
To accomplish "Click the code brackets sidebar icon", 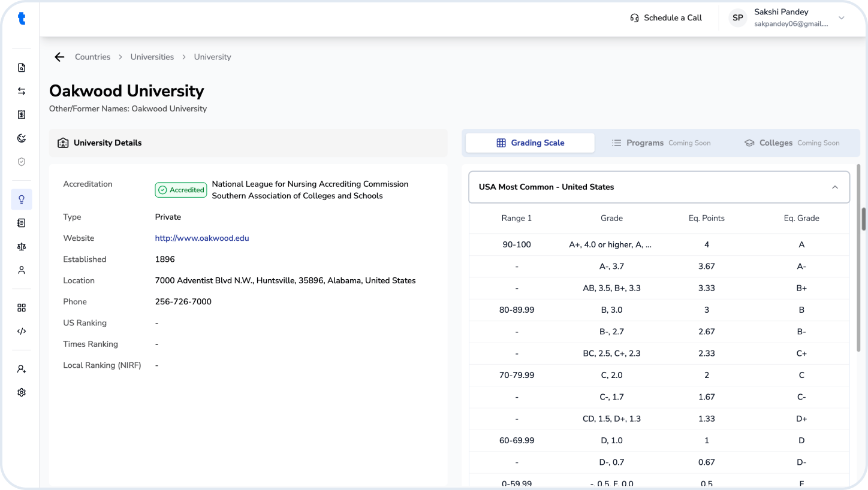I will (22, 331).
